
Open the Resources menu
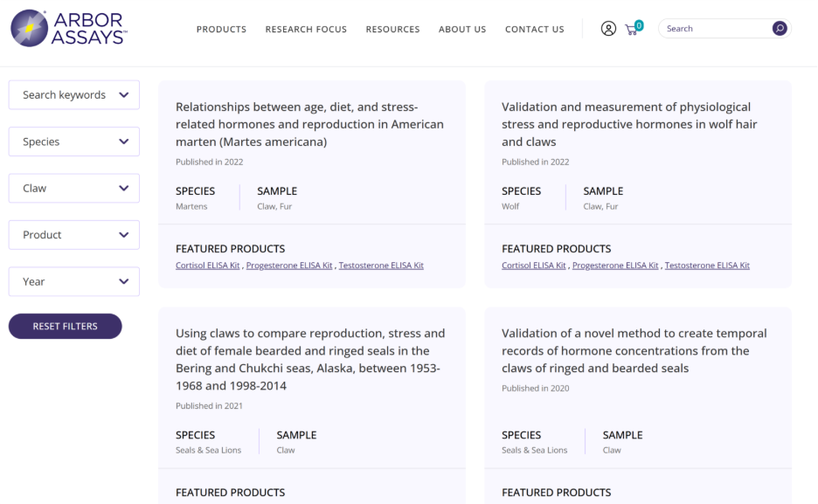coord(392,30)
